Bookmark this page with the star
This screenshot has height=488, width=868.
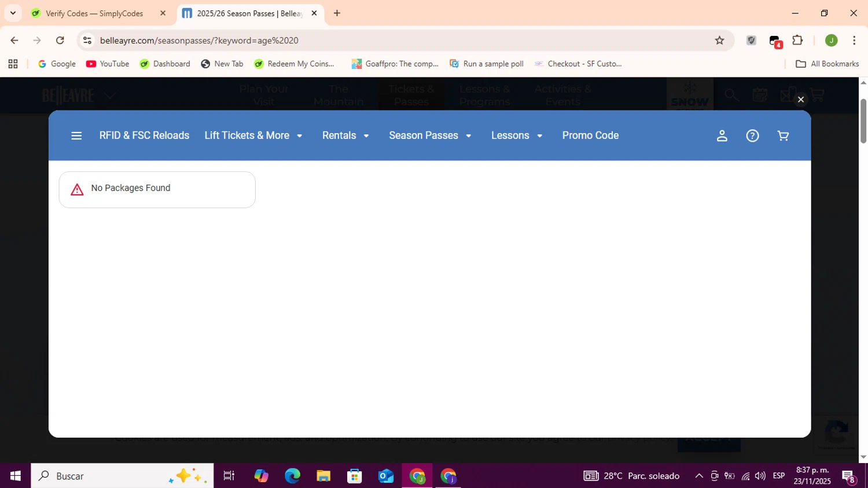click(x=719, y=41)
